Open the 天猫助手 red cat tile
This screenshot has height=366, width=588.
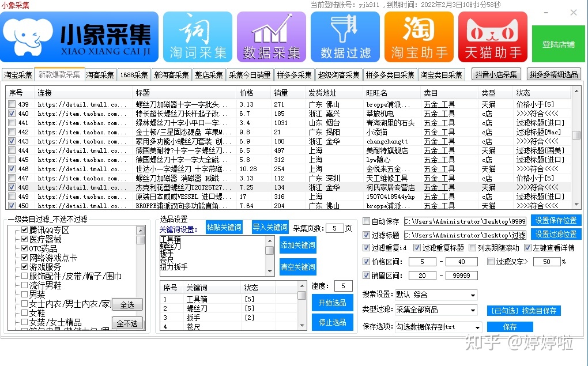493,37
